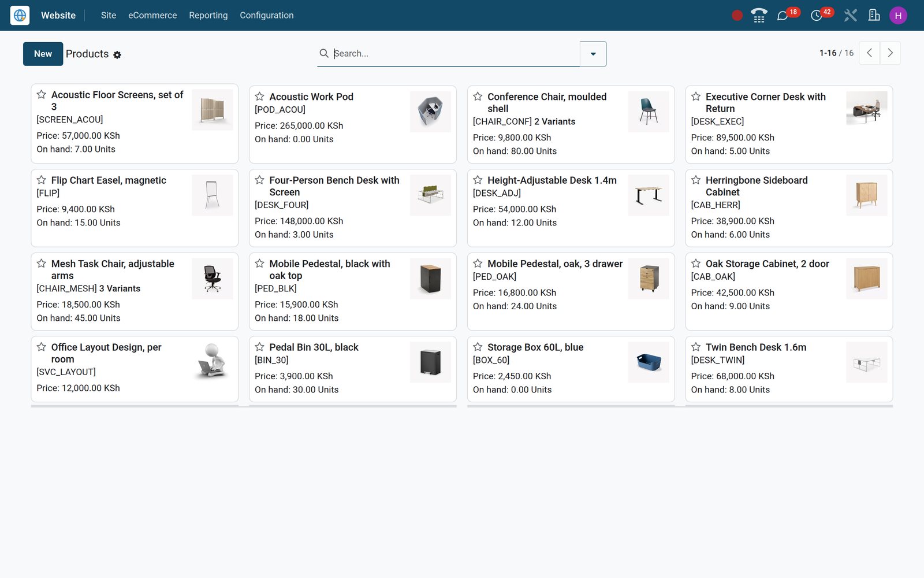The image size is (924, 578).
Task: Open the black Mobile Pedestal image
Action: [430, 279]
